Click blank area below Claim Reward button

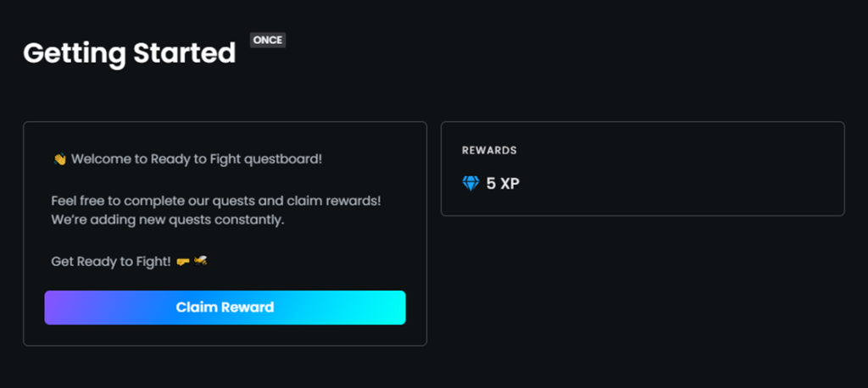point(225,335)
